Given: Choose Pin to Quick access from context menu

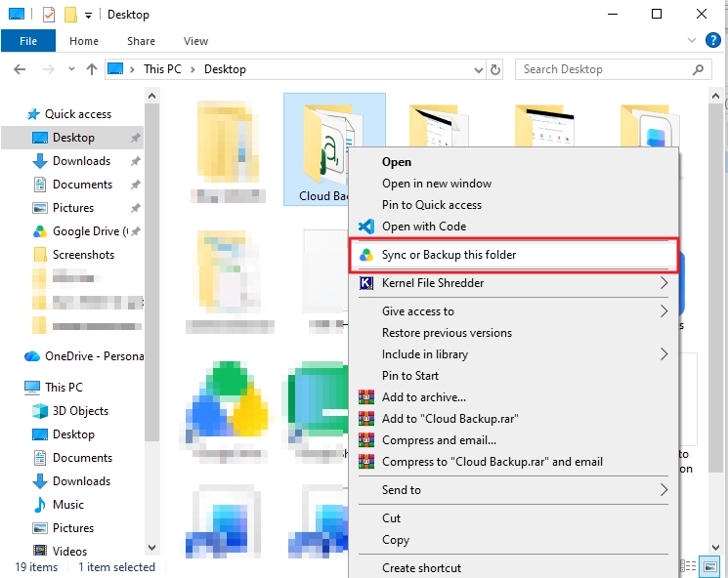Looking at the screenshot, I should click(431, 205).
